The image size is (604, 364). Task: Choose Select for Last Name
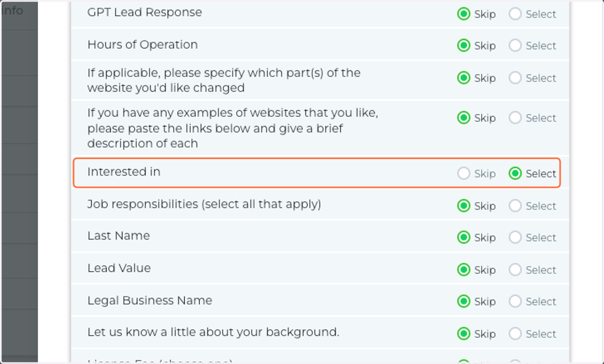515,238
